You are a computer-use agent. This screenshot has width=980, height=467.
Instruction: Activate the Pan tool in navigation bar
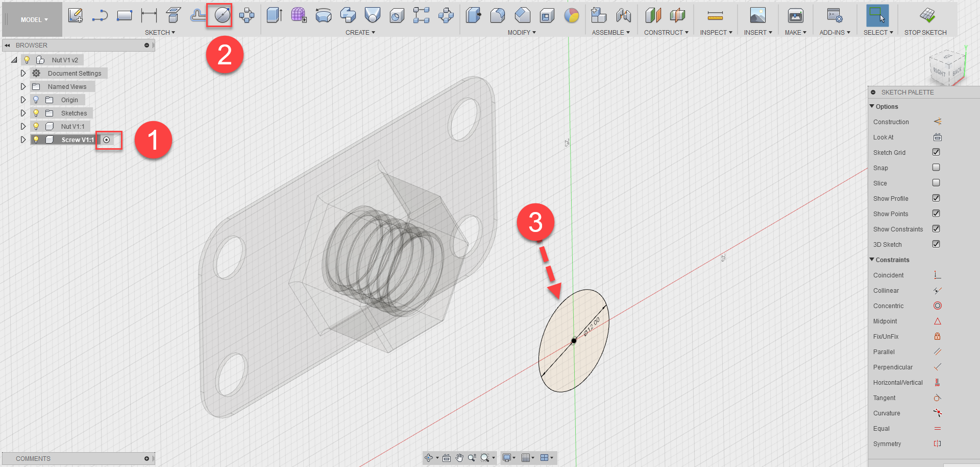458,458
